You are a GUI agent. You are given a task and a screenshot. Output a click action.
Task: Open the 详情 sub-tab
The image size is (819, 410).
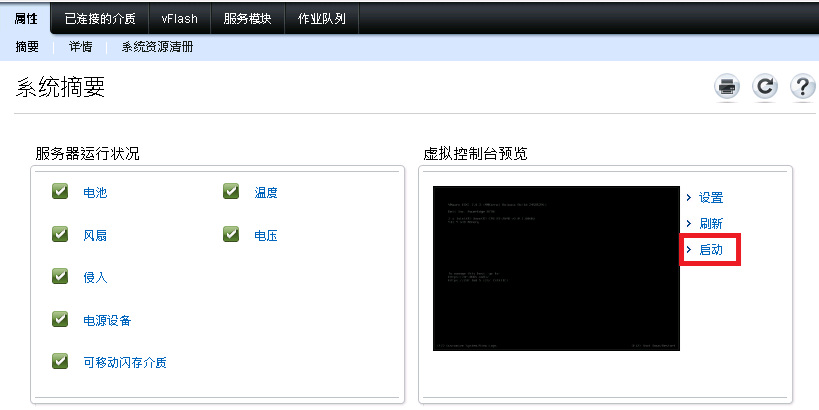tap(80, 47)
